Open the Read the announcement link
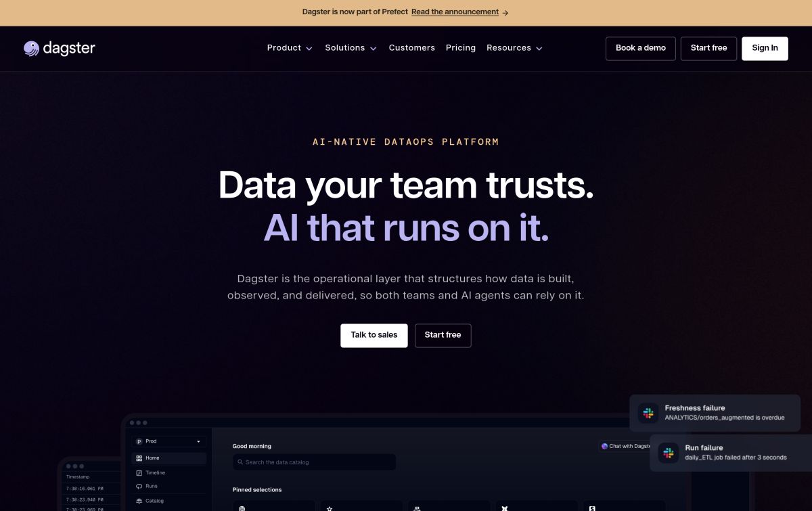This screenshot has height=511, width=812. [455, 12]
